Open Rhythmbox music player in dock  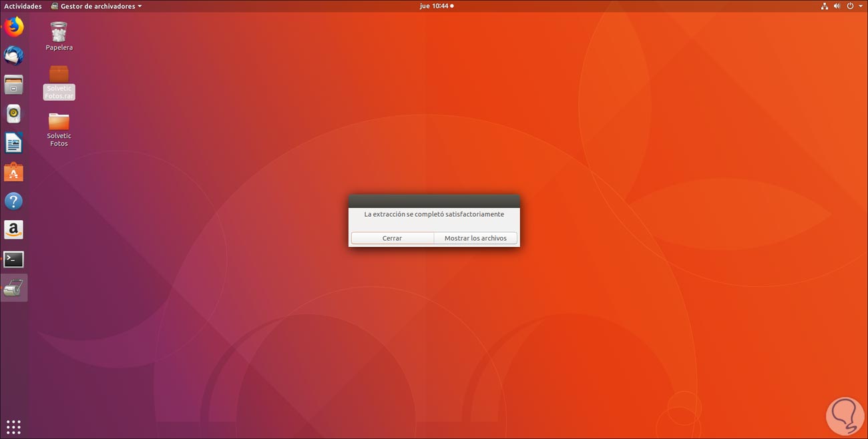pos(13,114)
